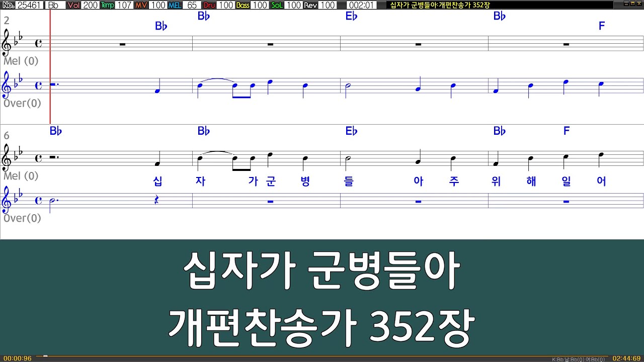644x362 pixels.
Task: Click the red playback cursor line
Action: pos(50,66)
